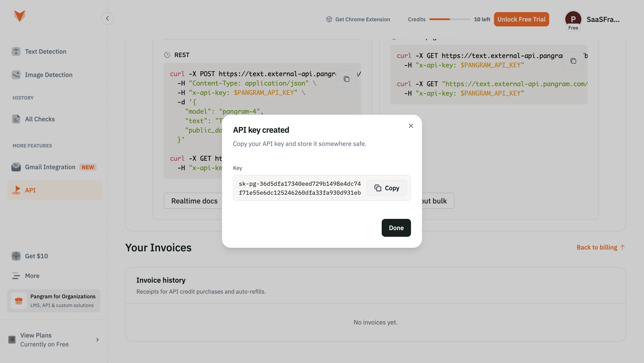Click the More lines icon

coord(16,276)
